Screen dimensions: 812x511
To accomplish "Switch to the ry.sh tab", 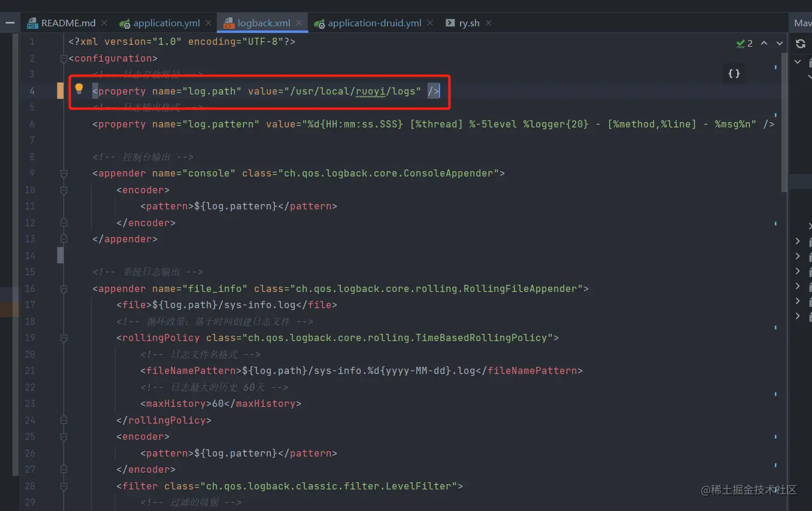I will (469, 23).
